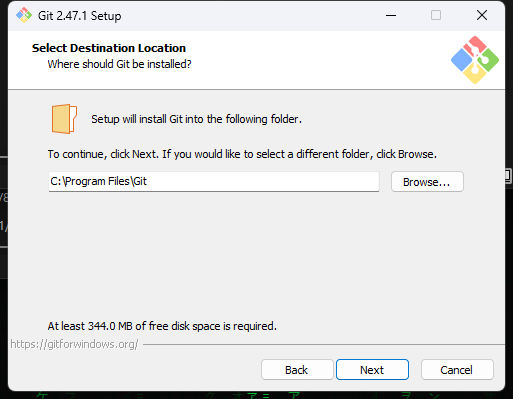Open the Browse... folder dialog

click(427, 182)
